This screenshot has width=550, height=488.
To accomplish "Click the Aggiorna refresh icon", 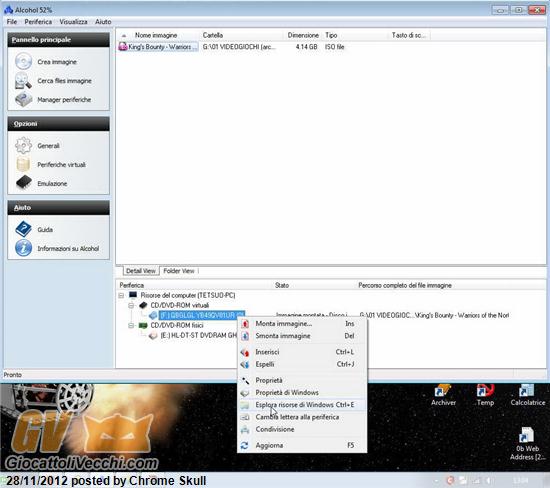I will tap(245, 446).
